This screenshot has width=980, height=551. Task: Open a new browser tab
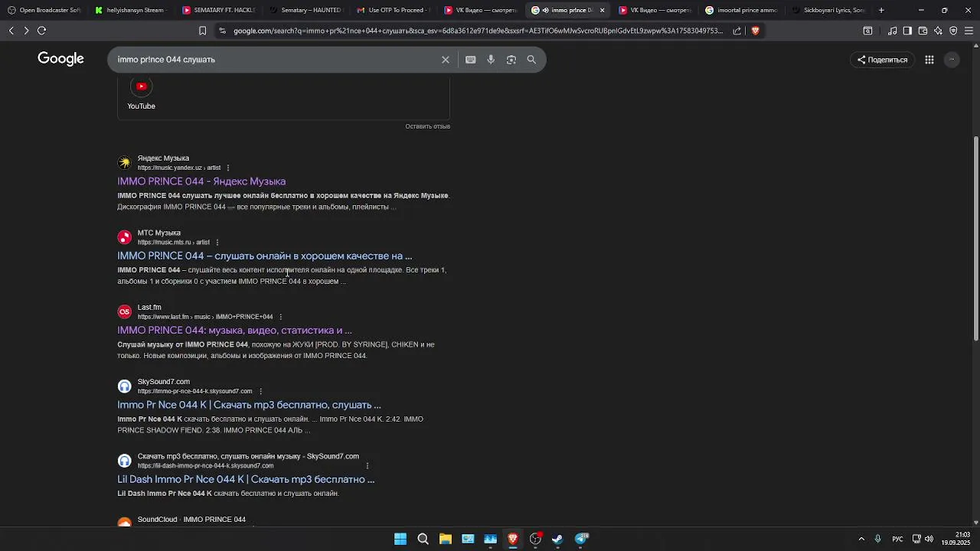point(881,10)
